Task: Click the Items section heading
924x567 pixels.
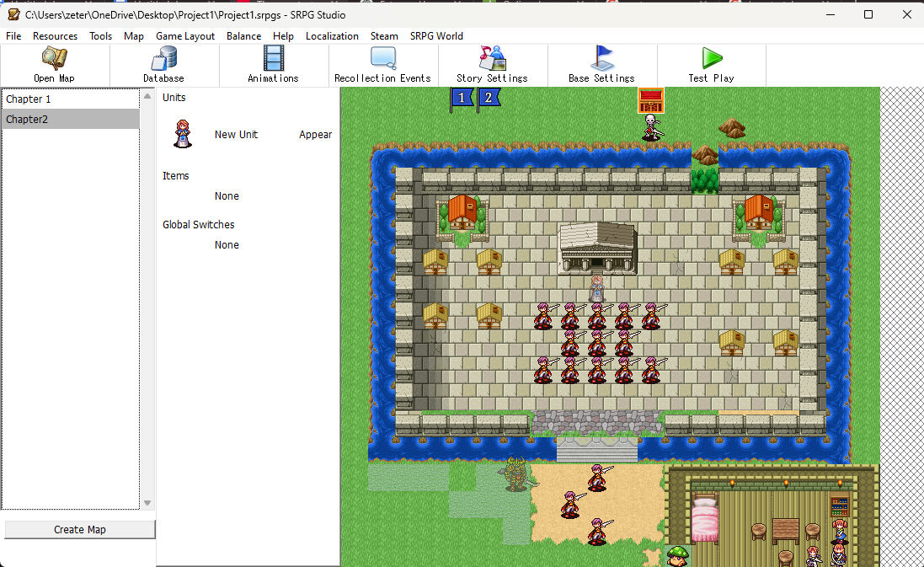Action: click(x=175, y=175)
